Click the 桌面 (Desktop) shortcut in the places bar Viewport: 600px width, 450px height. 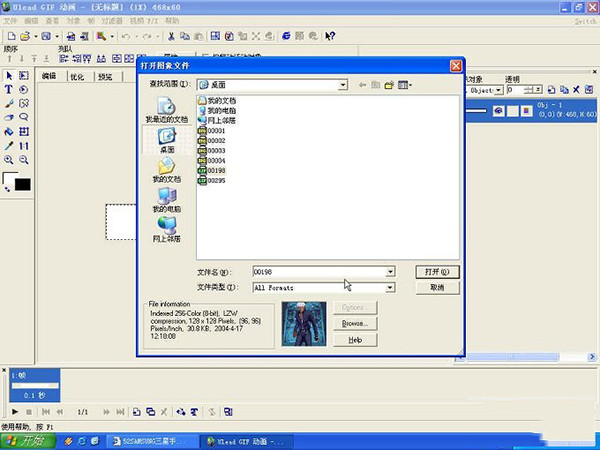167,138
